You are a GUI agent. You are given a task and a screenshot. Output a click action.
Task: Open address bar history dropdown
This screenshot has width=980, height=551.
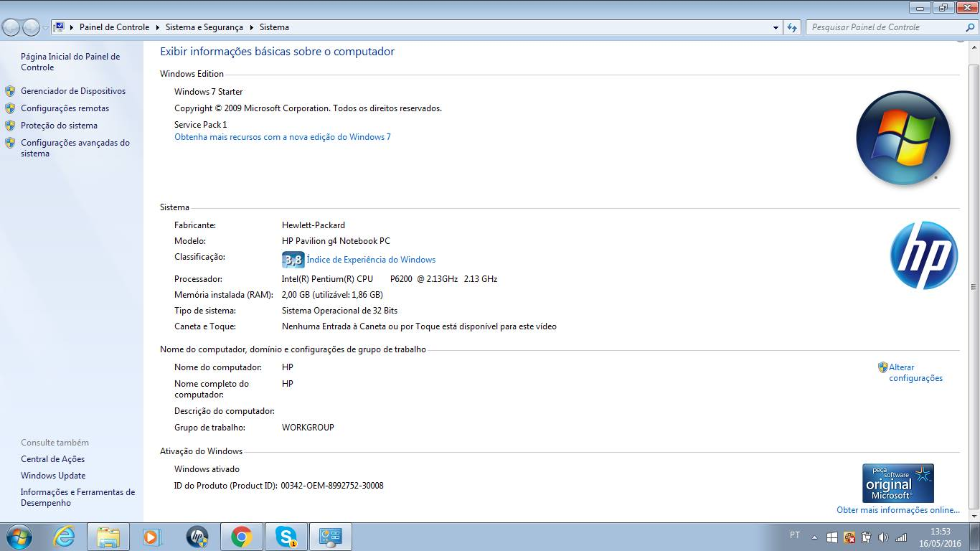click(776, 27)
